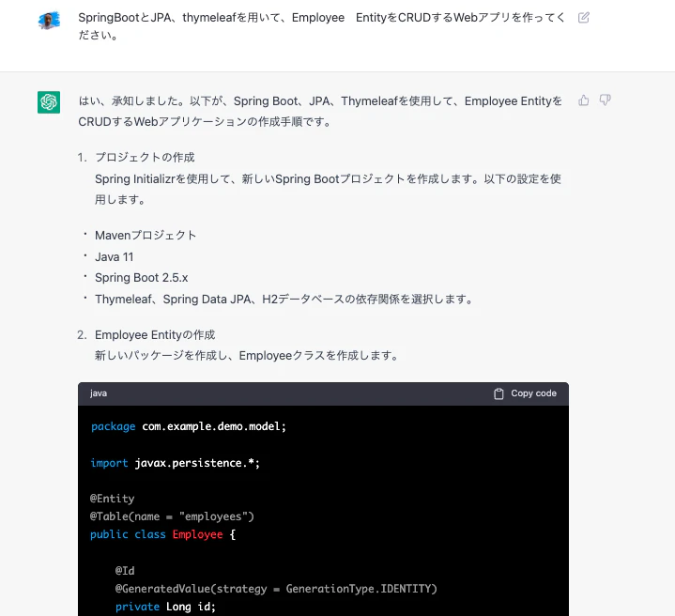This screenshot has width=675, height=616.
Task: Click the code line "package com.example.demo.model;"
Action: pos(189,426)
